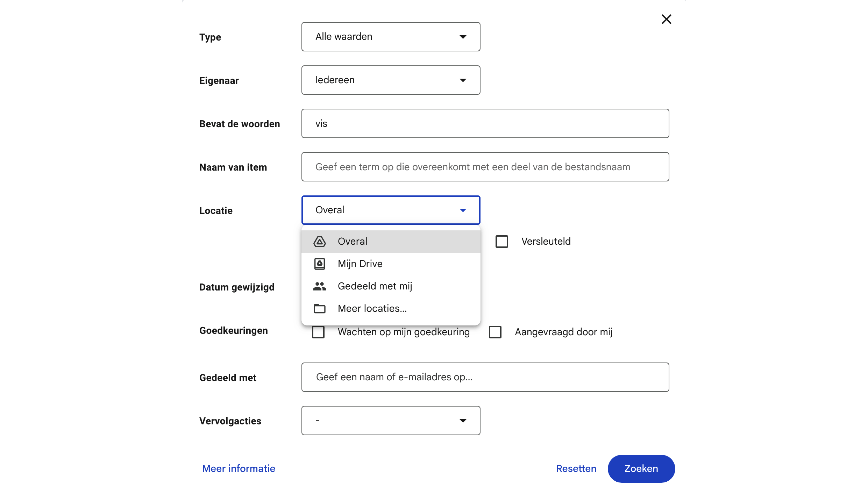
Task: Expand the Eigenaar dropdown
Action: click(391, 80)
